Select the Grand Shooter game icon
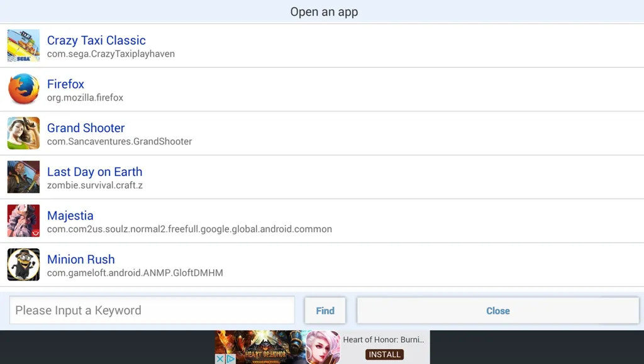 [23, 133]
